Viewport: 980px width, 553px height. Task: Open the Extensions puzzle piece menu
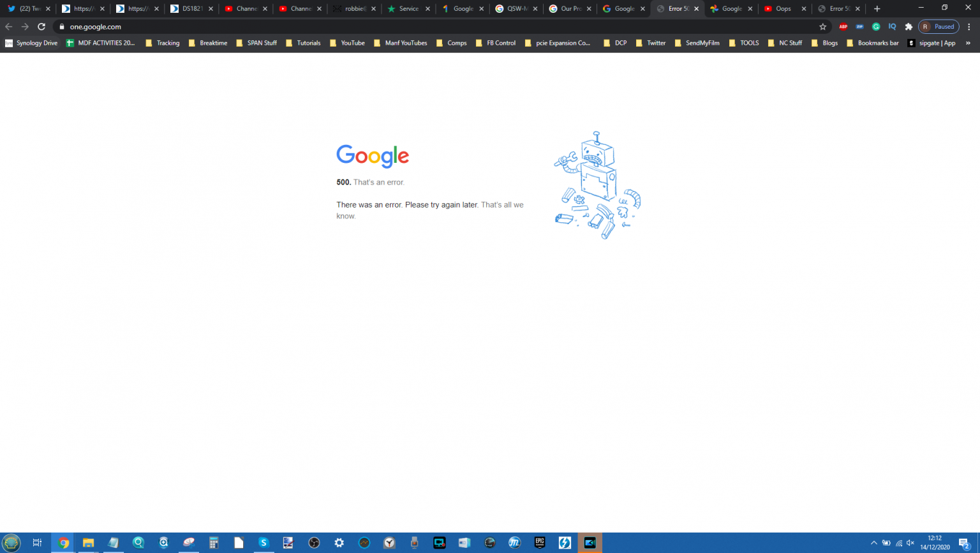point(909,27)
